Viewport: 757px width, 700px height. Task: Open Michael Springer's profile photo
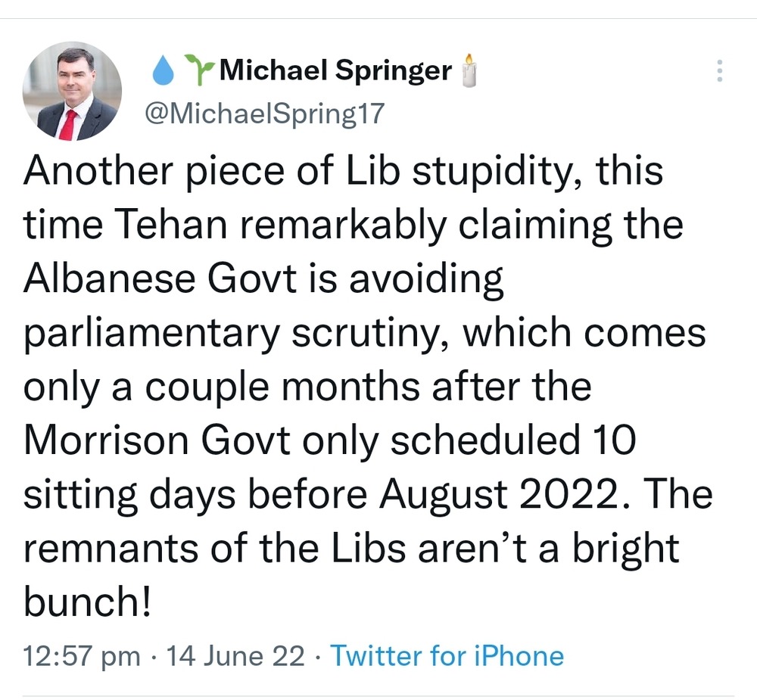click(72, 92)
